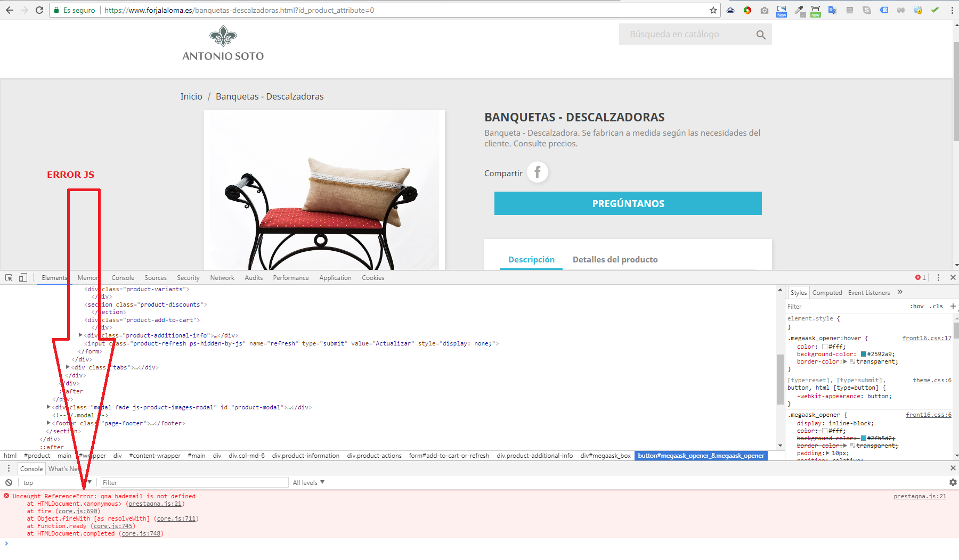Image resolution: width=959 pixels, height=560 pixels.
Task: Select the Security tab
Action: pyautogui.click(x=188, y=277)
